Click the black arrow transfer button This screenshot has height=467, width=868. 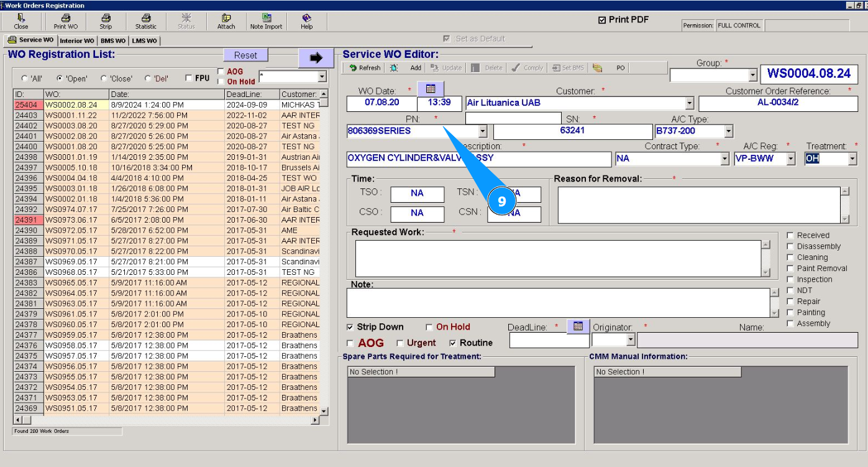tap(316, 58)
